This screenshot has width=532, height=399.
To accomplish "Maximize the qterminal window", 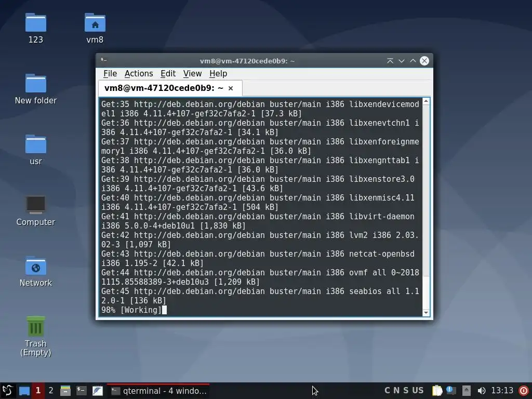I will click(413, 61).
